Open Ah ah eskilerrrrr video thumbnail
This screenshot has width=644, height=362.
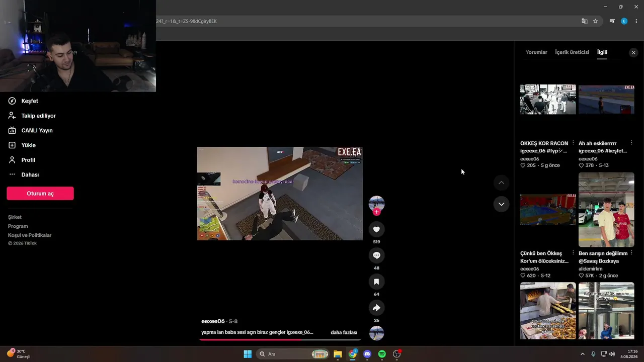click(x=606, y=100)
